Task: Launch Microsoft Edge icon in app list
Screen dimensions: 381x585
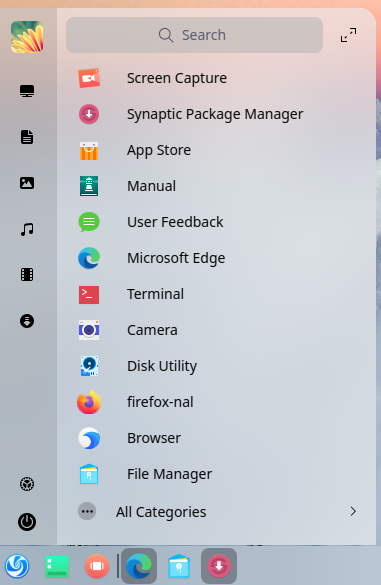Action: pyautogui.click(x=89, y=258)
